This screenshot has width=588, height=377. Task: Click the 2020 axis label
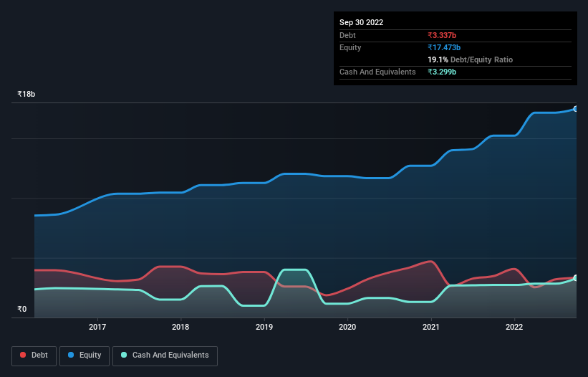click(x=347, y=327)
